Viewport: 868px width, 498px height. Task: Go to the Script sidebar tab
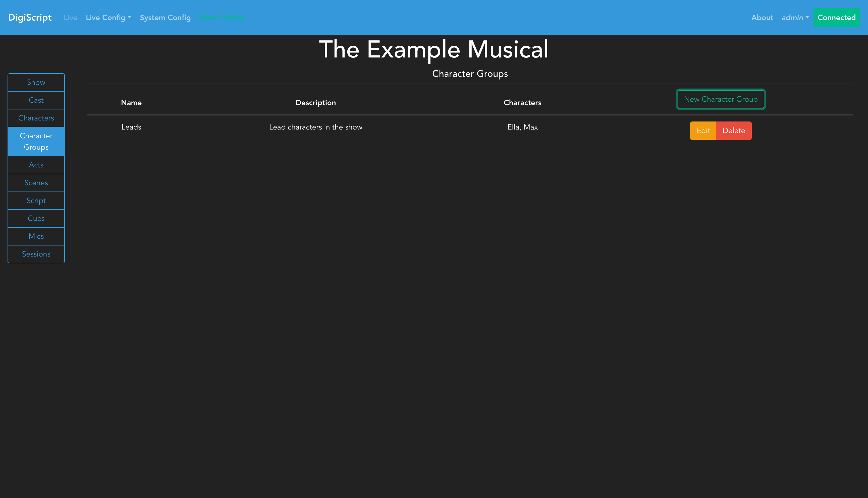tap(36, 201)
